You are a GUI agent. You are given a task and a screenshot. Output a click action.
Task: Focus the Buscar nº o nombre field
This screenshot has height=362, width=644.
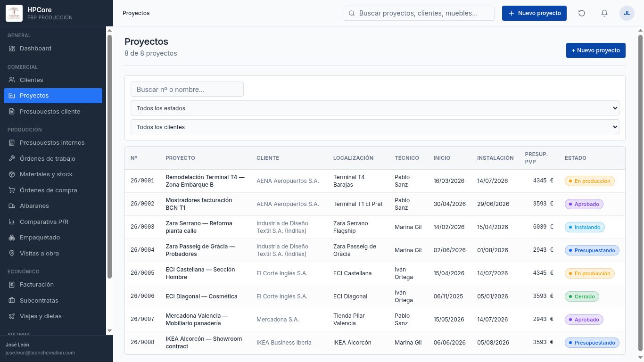point(187,89)
